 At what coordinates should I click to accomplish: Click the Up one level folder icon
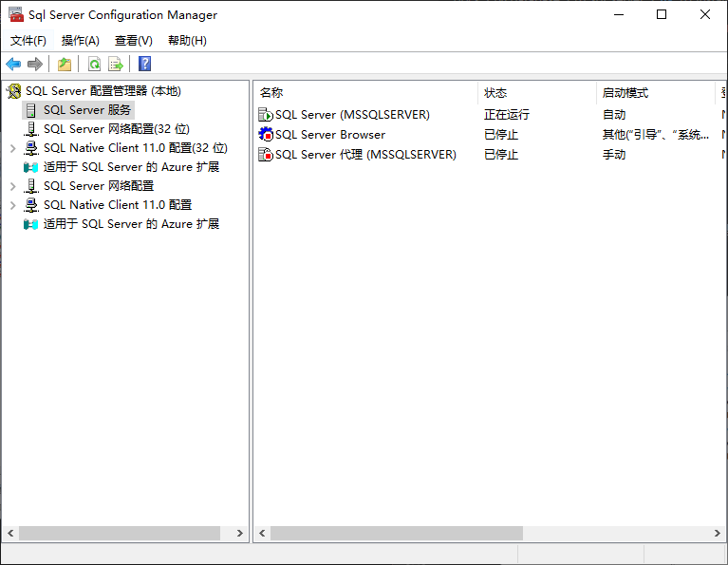point(64,64)
